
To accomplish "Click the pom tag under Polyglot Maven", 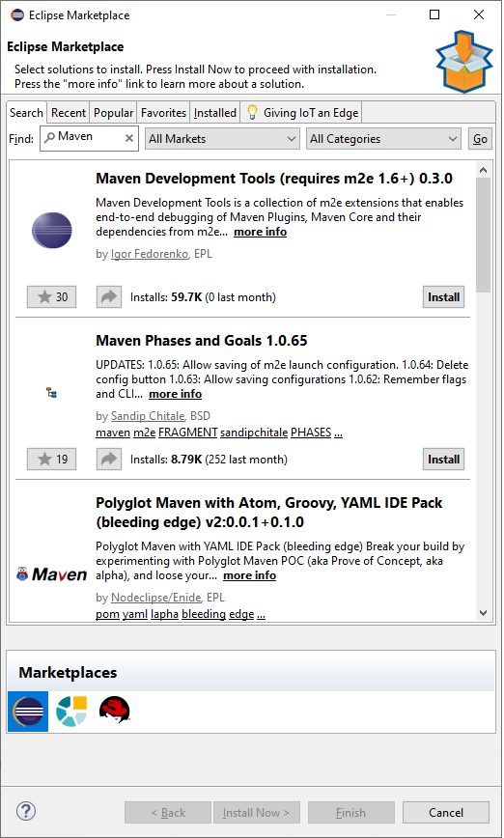I will (x=107, y=614).
